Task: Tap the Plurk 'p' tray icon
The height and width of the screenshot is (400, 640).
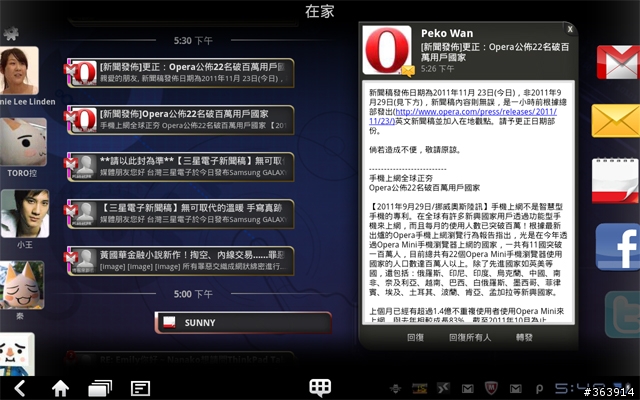Action: [x=539, y=389]
